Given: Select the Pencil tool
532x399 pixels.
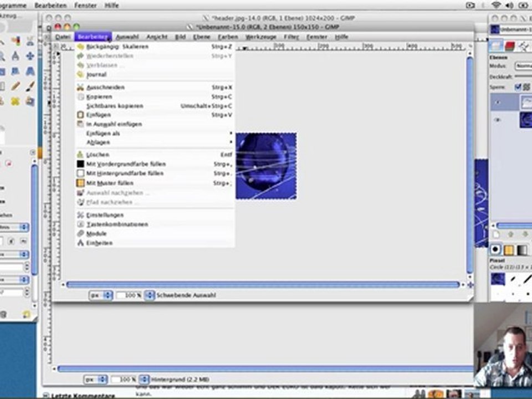Looking at the screenshot, I should tap(16, 86).
